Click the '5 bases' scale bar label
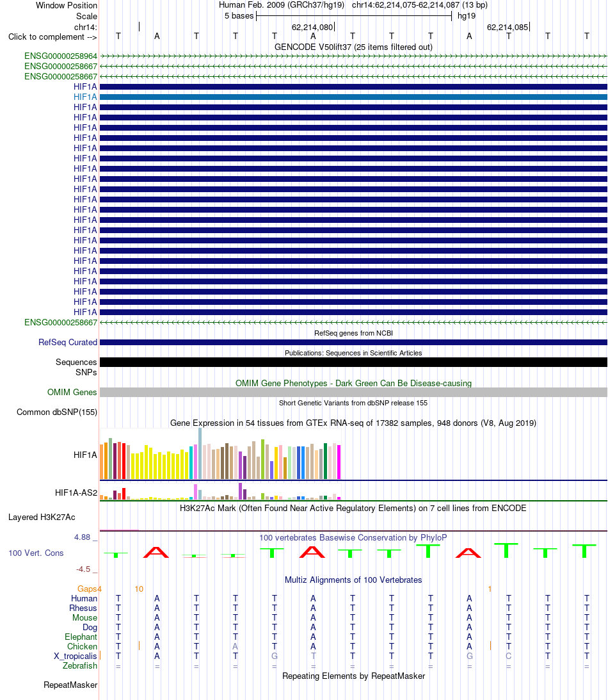 click(x=239, y=15)
